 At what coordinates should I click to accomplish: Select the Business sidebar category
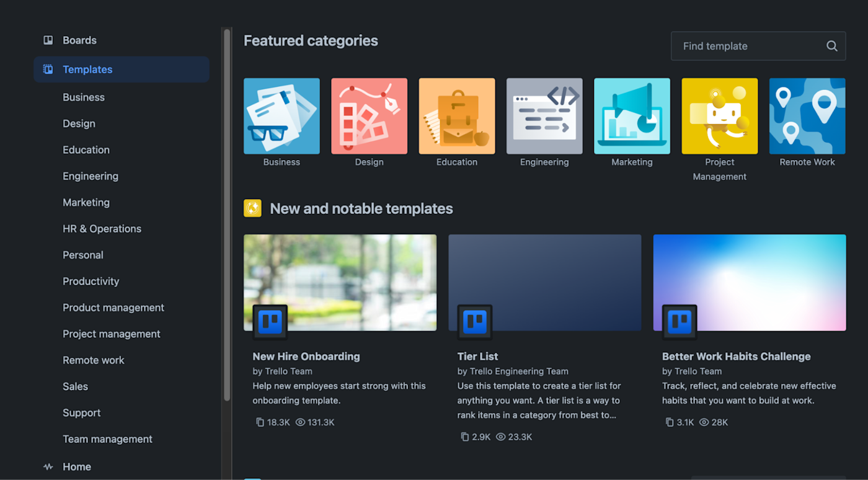[84, 97]
